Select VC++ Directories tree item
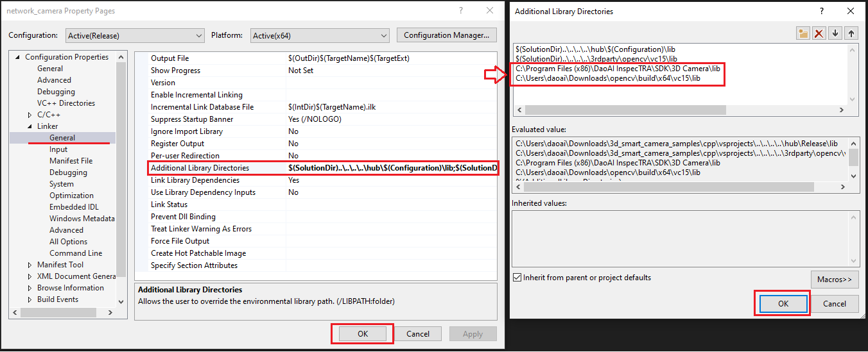The width and height of the screenshot is (868, 352). (66, 103)
